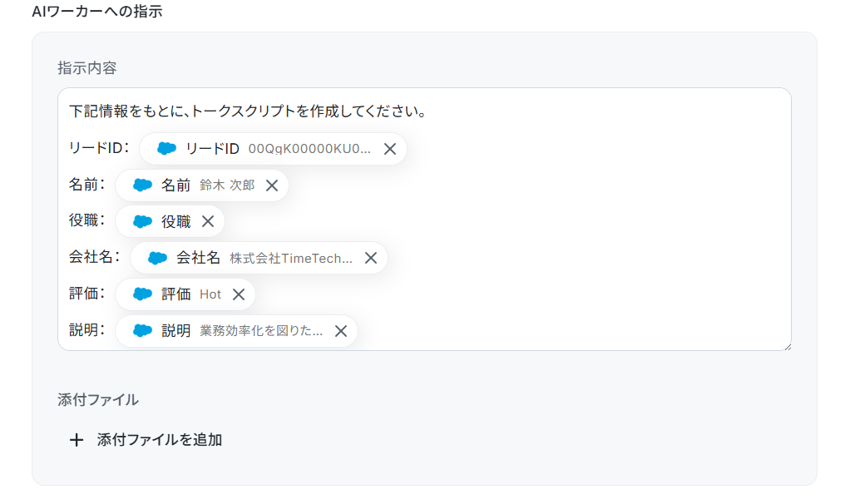Click the textarea resize handle corner
845x504 pixels.
pos(788,347)
